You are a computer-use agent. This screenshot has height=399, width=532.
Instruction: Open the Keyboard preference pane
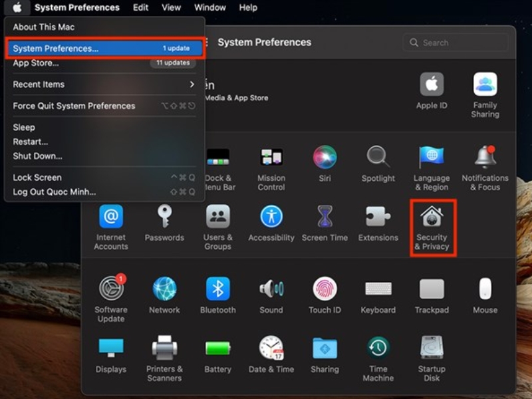click(x=378, y=295)
